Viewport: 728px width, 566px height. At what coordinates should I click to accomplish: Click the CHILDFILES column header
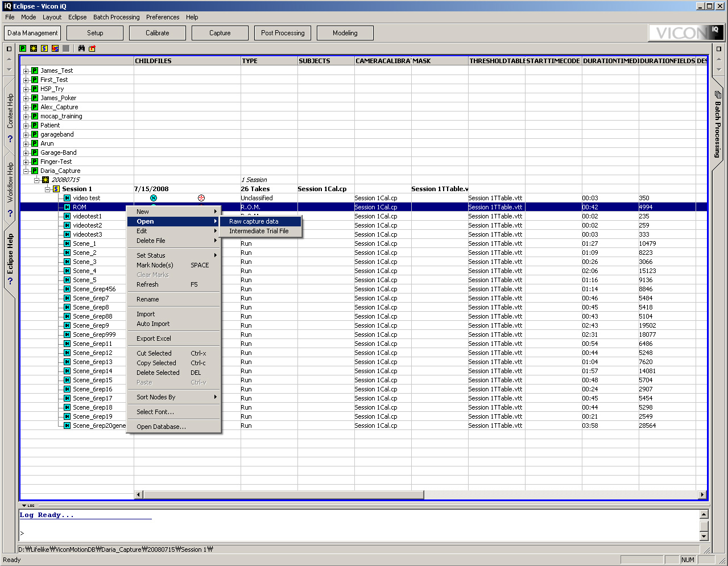[x=187, y=61]
